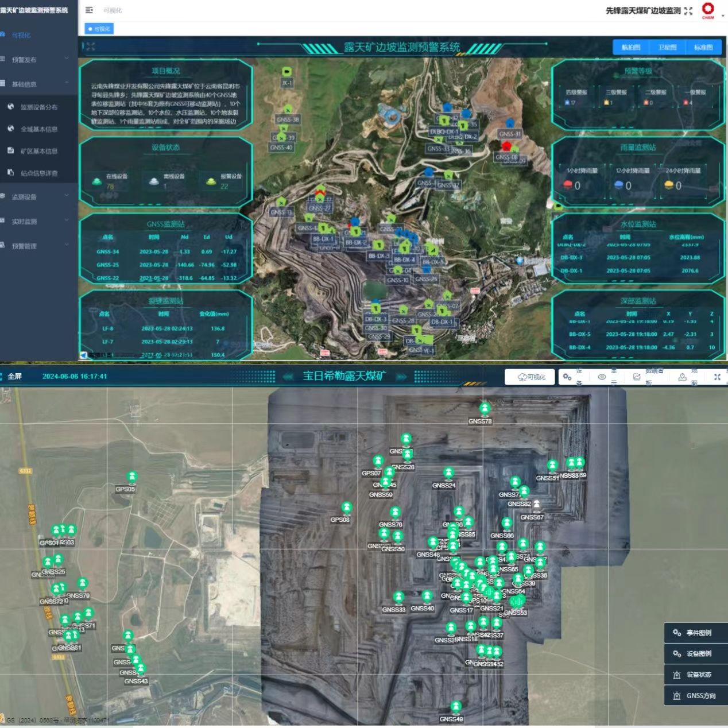Switch to the 卫星图 map tab
Viewport: 728px width, 728px height.
click(x=667, y=48)
